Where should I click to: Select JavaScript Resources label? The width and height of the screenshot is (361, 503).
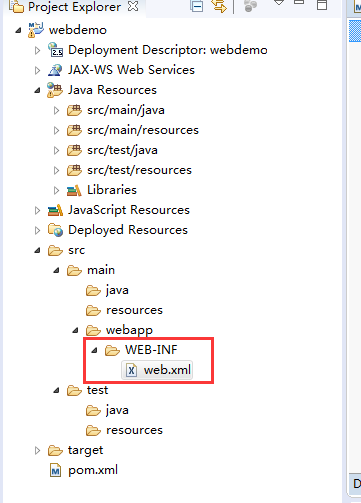pos(129,210)
